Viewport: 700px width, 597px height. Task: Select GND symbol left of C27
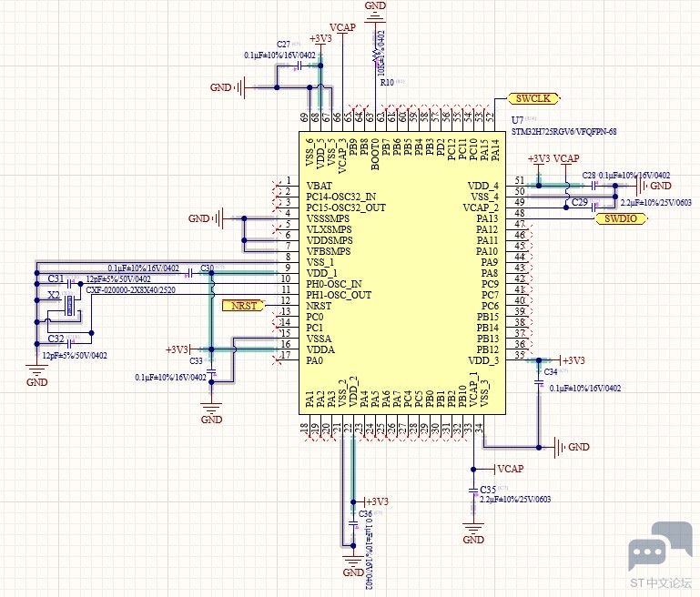(x=228, y=87)
